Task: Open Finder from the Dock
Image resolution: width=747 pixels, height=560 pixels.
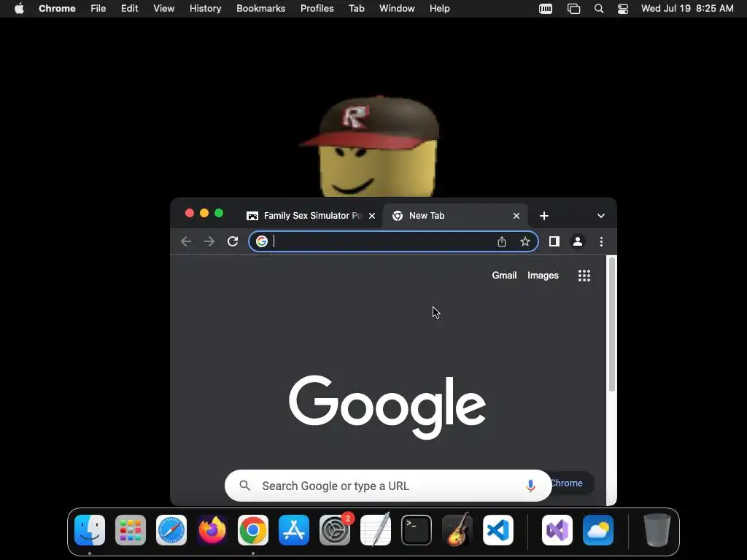Action: click(90, 530)
